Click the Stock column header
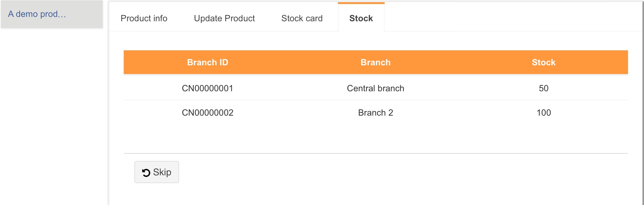Image resolution: width=644 pixels, height=205 pixels. click(543, 62)
